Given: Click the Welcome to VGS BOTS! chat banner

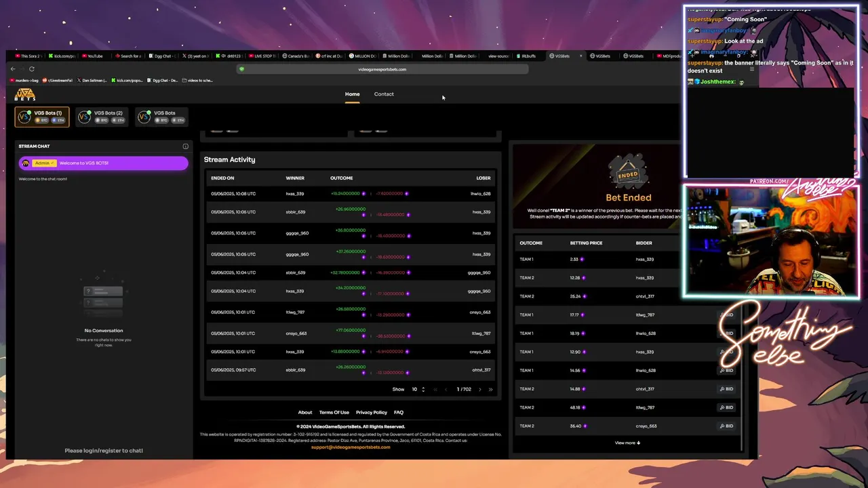Looking at the screenshot, I should (103, 163).
